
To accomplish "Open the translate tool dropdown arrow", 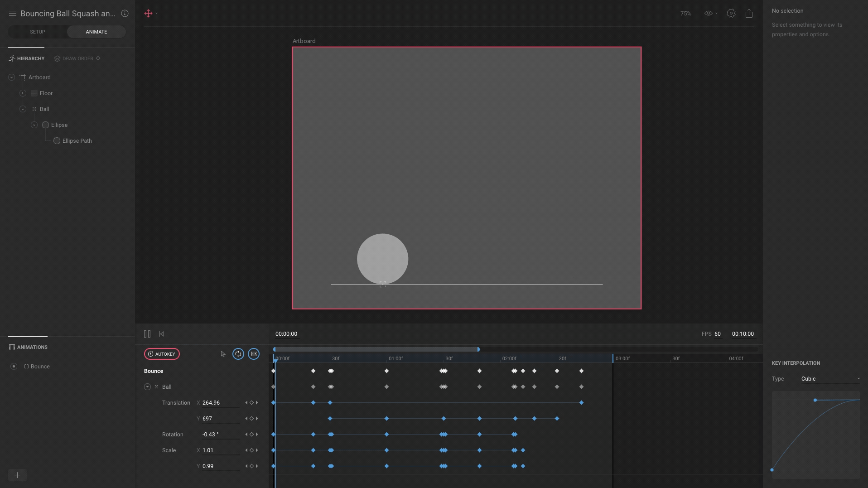I will [157, 13].
